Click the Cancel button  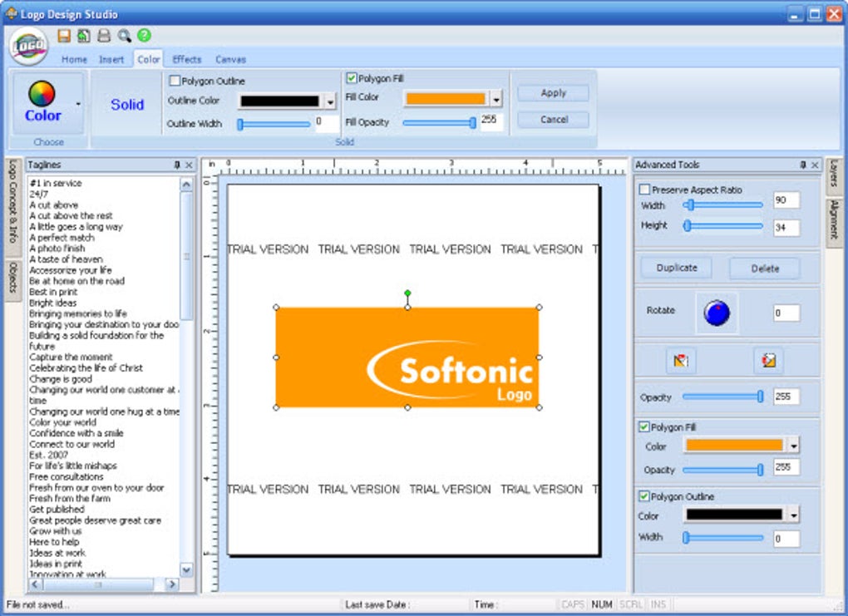coord(553,120)
